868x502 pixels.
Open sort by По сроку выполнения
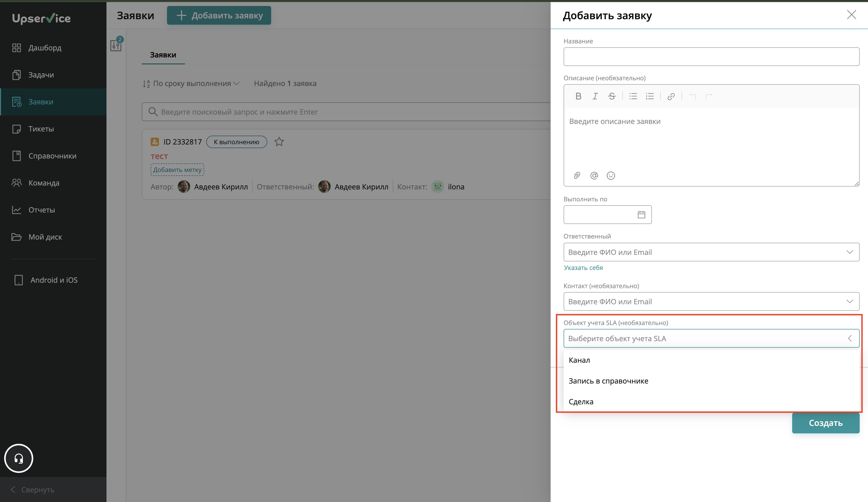pos(191,83)
